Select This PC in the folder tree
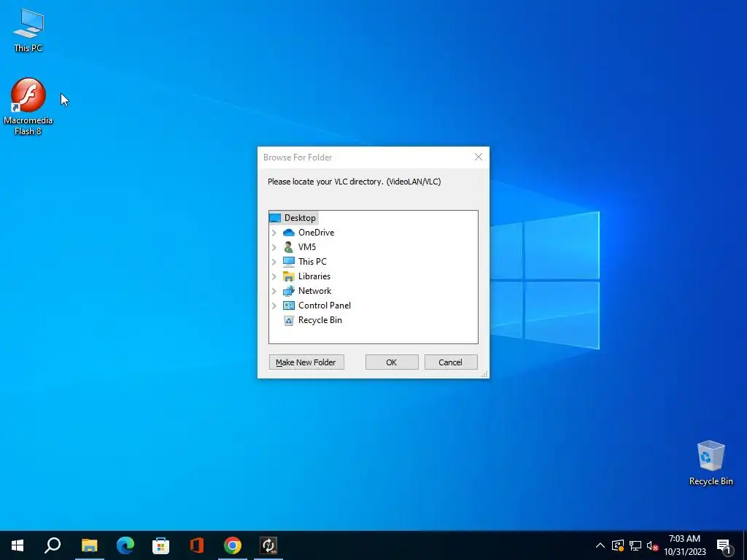747x560 pixels. 312,262
